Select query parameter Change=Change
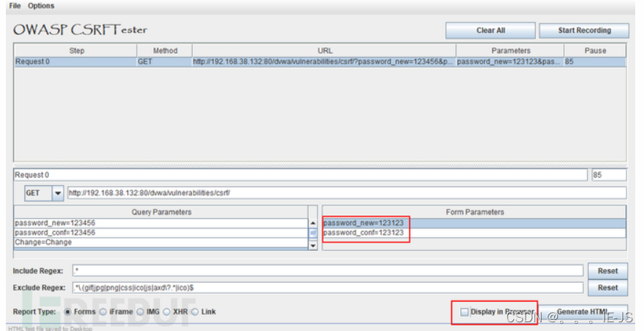The image size is (644, 331). [x=161, y=242]
